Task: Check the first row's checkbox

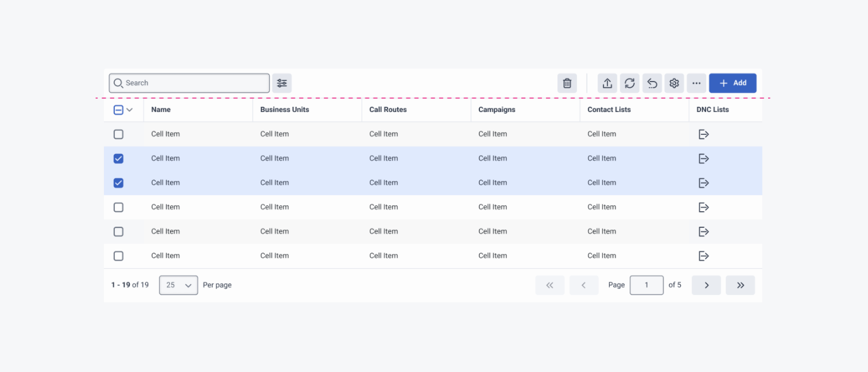Action: click(x=118, y=134)
